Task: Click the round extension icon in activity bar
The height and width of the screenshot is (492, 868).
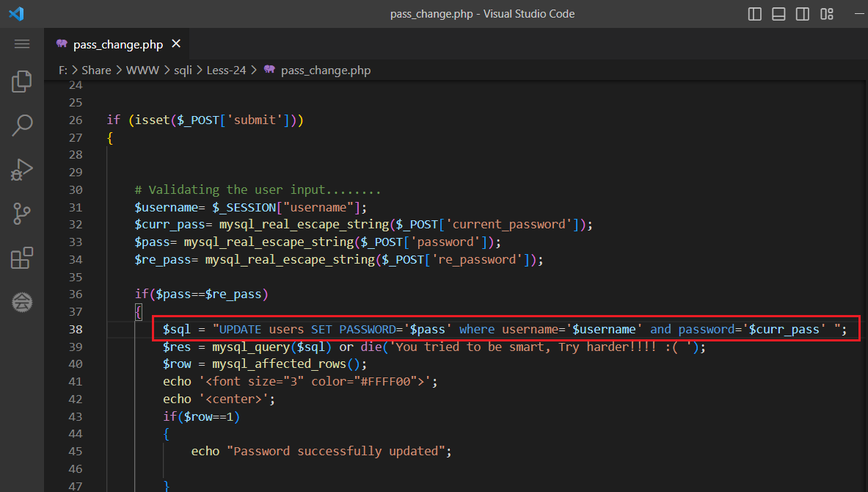Action: 22,301
